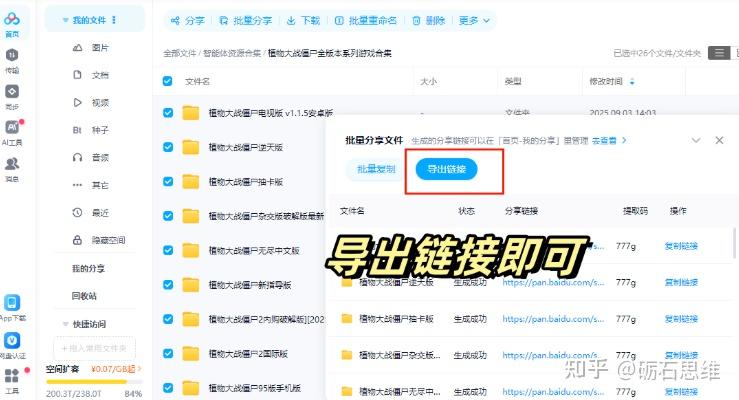This screenshot has height=400, width=739.
Task: Show 视频 category
Action: [x=91, y=102]
